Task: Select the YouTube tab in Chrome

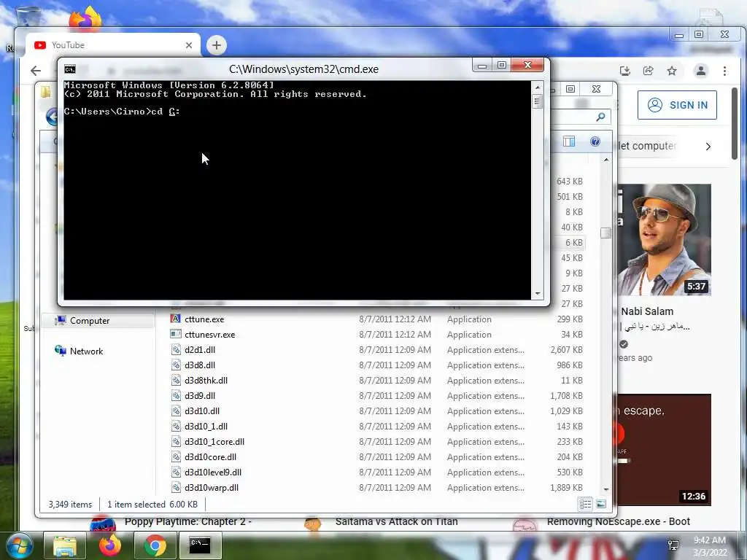Action: [113, 45]
